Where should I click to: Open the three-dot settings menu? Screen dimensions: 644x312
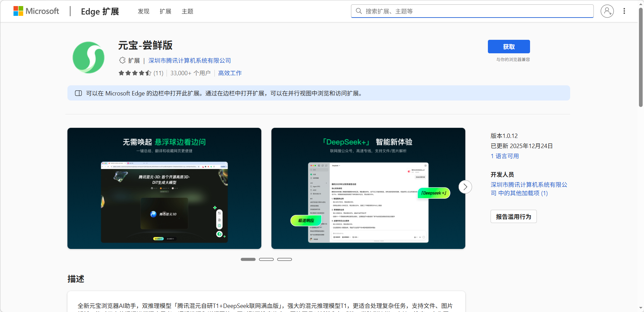pyautogui.click(x=624, y=11)
